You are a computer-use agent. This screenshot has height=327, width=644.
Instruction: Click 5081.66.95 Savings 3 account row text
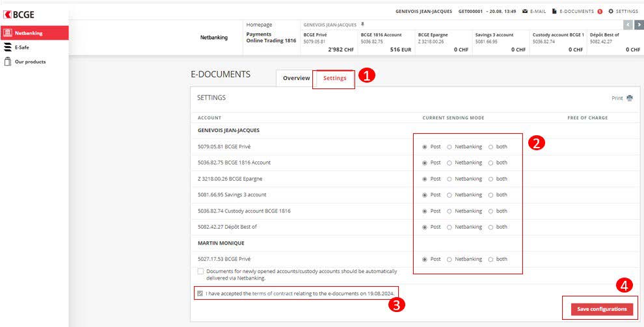(232, 195)
